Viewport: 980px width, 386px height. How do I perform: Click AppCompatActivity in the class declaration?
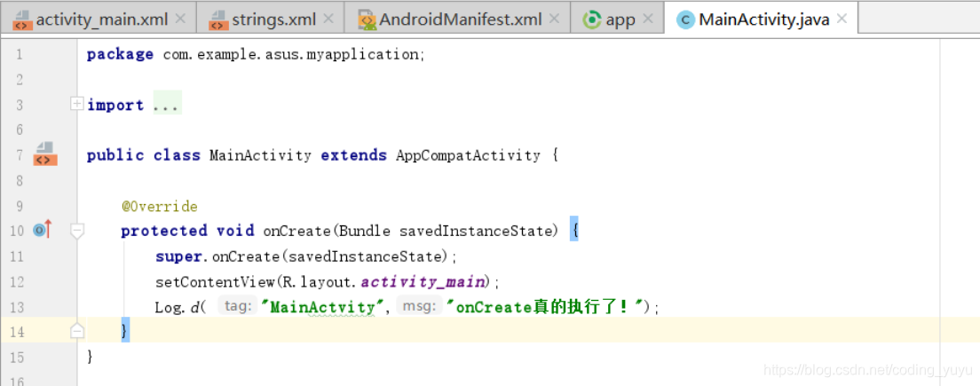468,155
